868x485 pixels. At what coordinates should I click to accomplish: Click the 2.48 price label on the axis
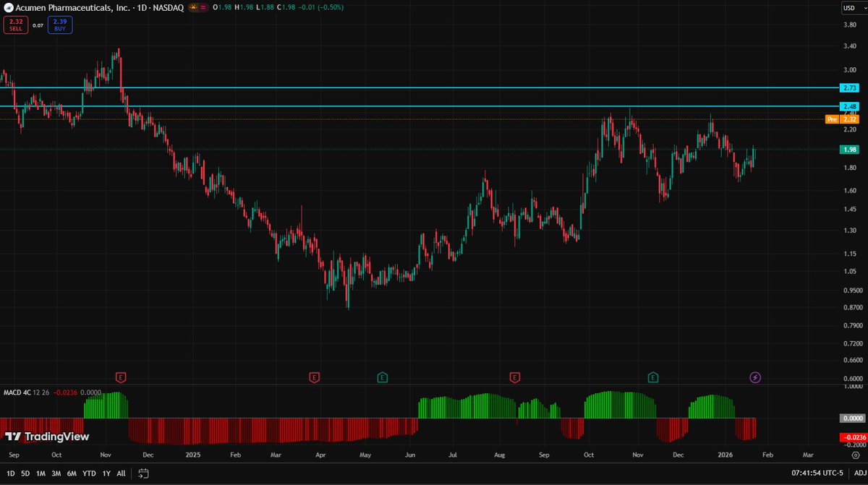coord(850,106)
